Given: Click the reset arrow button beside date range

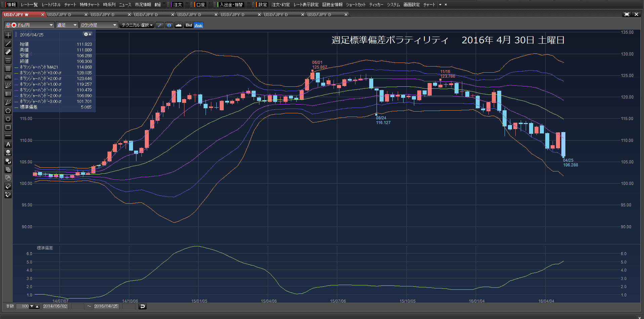Looking at the screenshot, I should click(142, 306).
